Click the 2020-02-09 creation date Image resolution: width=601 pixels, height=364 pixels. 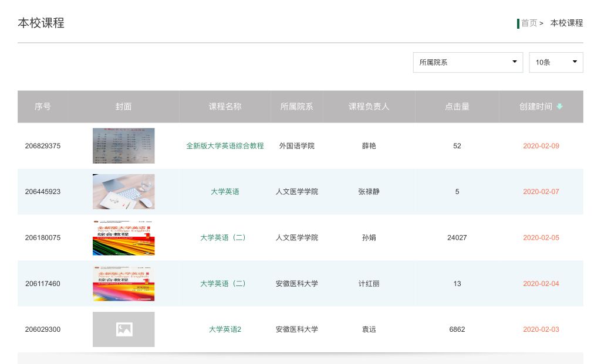click(x=541, y=146)
